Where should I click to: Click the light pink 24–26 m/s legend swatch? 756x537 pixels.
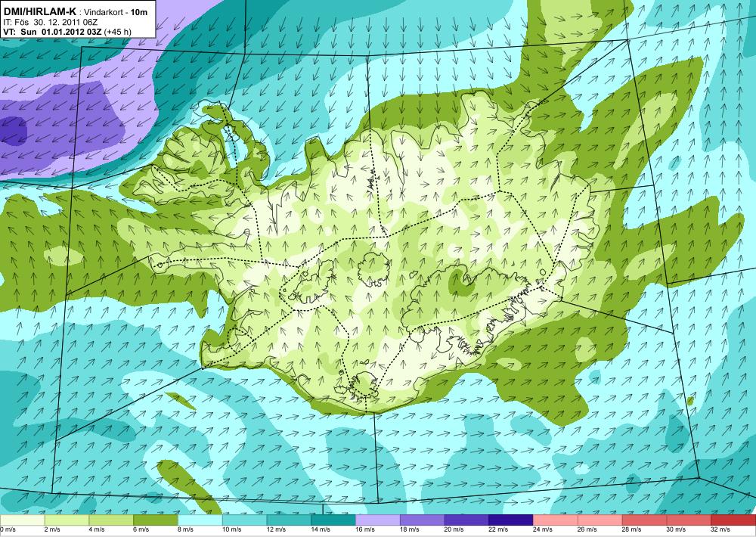coord(556,520)
